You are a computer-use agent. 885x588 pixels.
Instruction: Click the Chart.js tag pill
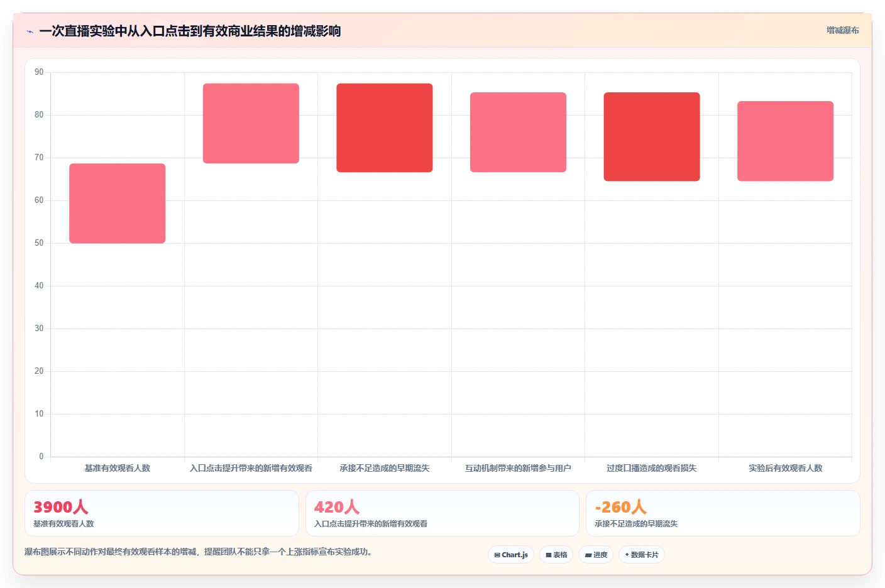(x=511, y=555)
